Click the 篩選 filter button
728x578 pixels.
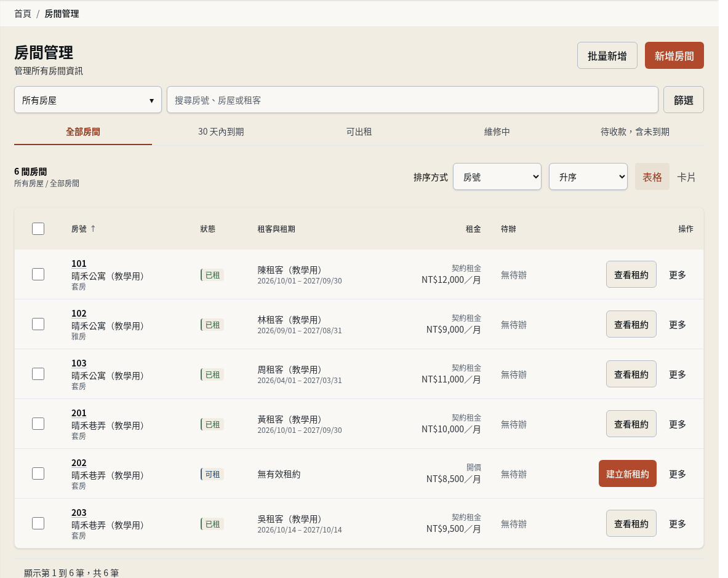click(x=684, y=100)
